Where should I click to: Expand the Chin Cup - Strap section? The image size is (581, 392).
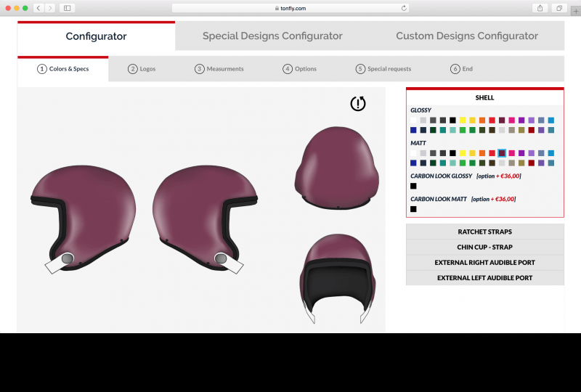[484, 247]
